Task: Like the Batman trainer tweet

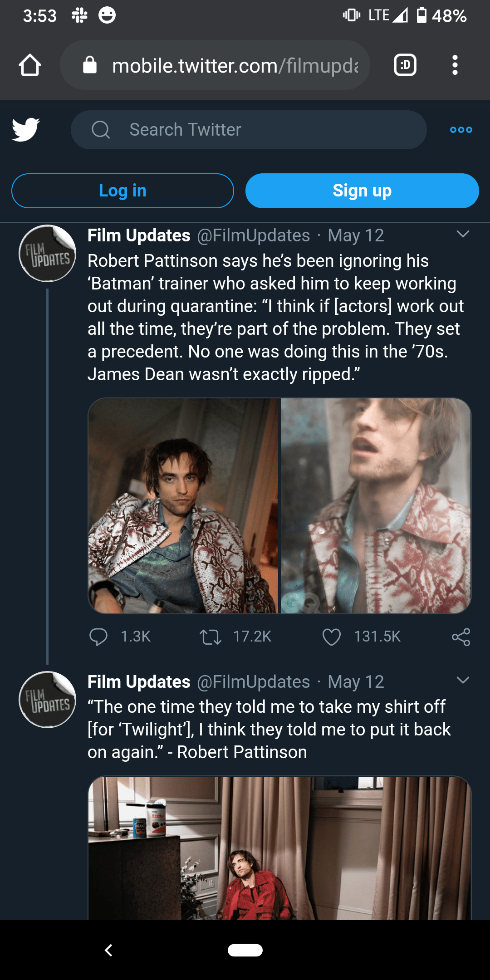Action: click(x=332, y=637)
